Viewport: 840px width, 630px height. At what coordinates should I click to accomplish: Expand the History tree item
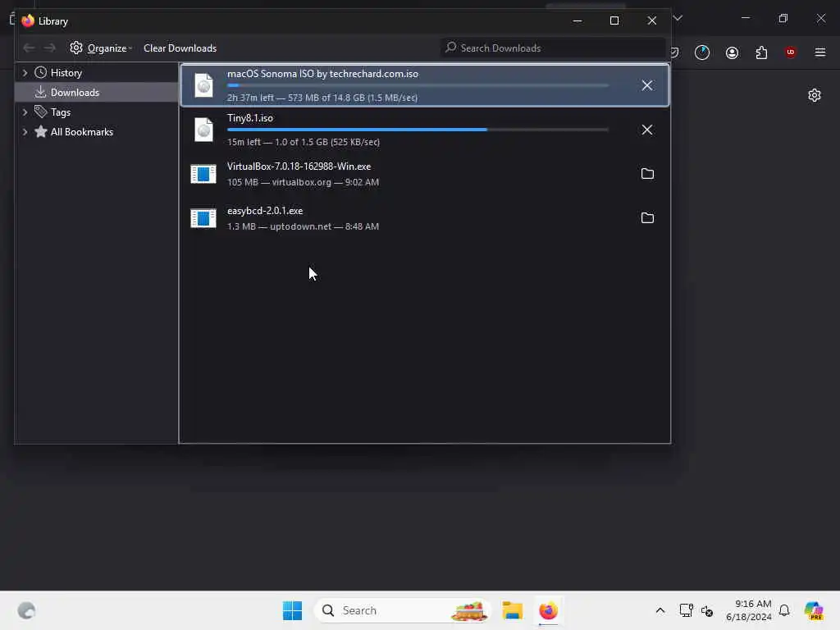(x=25, y=73)
